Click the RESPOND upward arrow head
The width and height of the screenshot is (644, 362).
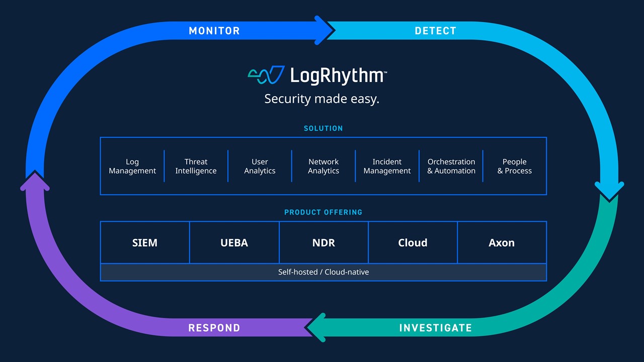35,183
